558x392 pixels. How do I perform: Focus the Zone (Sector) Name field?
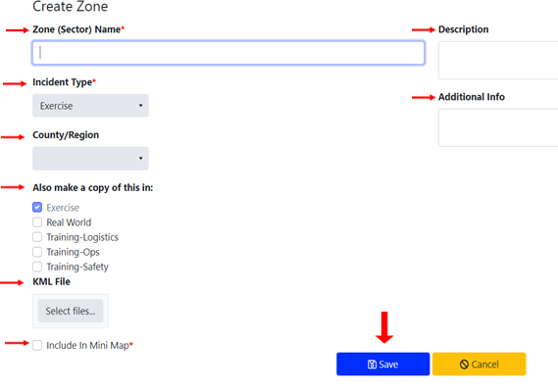point(228,53)
